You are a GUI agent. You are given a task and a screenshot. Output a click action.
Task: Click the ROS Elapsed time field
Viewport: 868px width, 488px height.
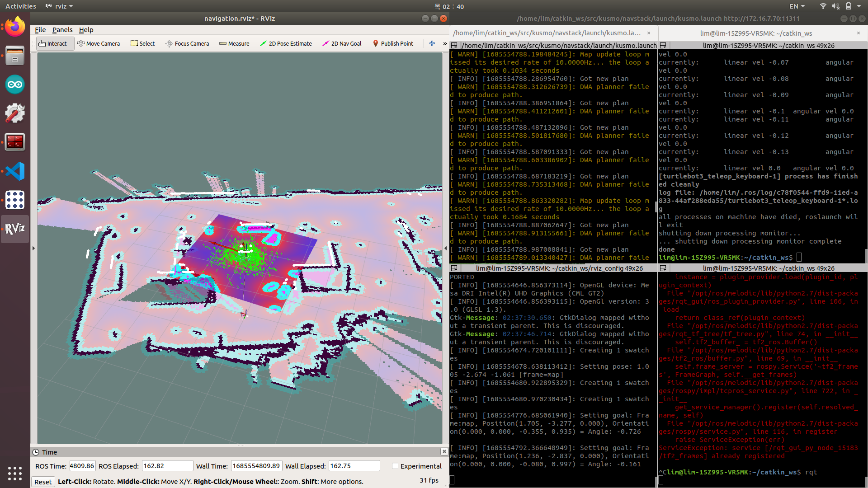pos(167,466)
